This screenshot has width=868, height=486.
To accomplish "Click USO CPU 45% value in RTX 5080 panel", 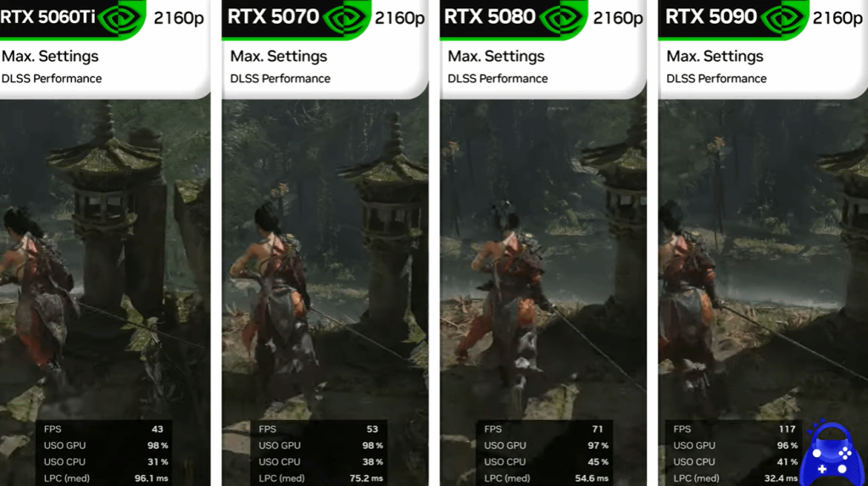I will coord(598,461).
